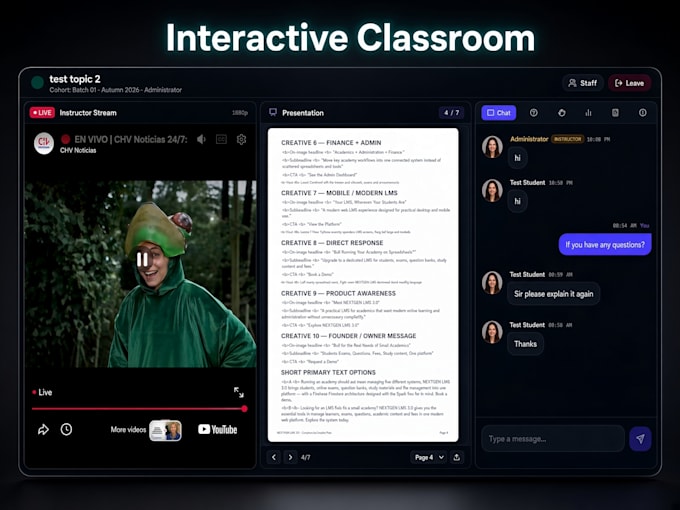The height and width of the screenshot is (510, 680).
Task: Open video settings gear
Action: [x=242, y=139]
